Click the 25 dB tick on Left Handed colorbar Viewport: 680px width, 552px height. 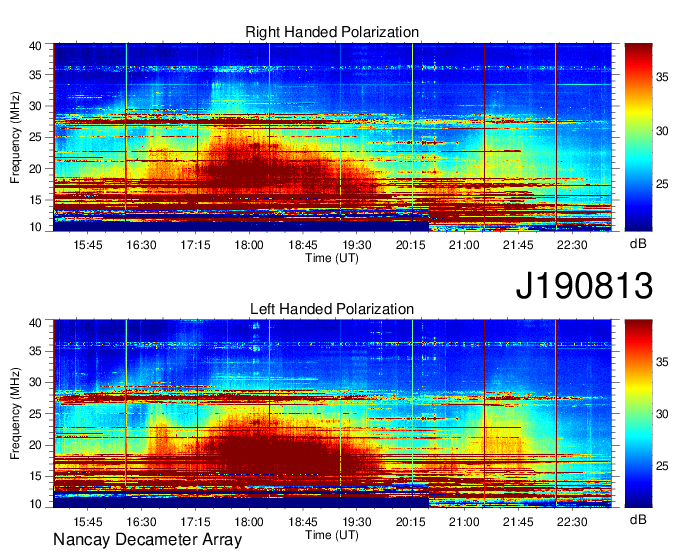tap(662, 466)
